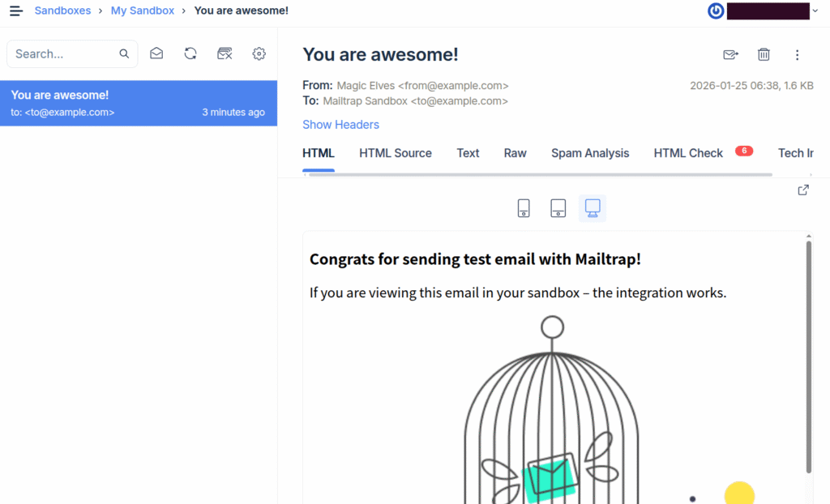Select the mobile preview mode
Screen dimensions: 830x504
click(x=524, y=208)
